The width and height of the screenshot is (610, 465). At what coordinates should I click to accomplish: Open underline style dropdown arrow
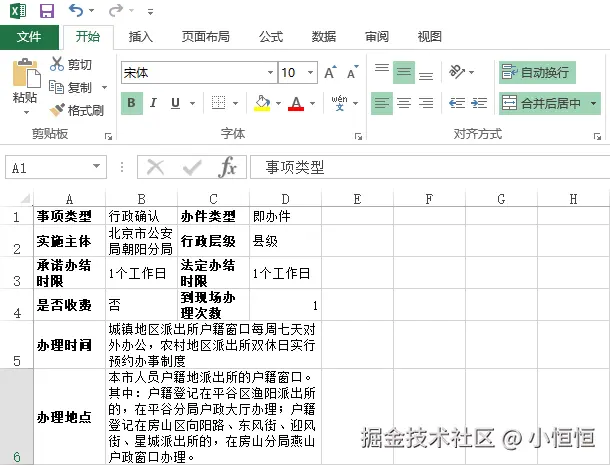(x=193, y=103)
